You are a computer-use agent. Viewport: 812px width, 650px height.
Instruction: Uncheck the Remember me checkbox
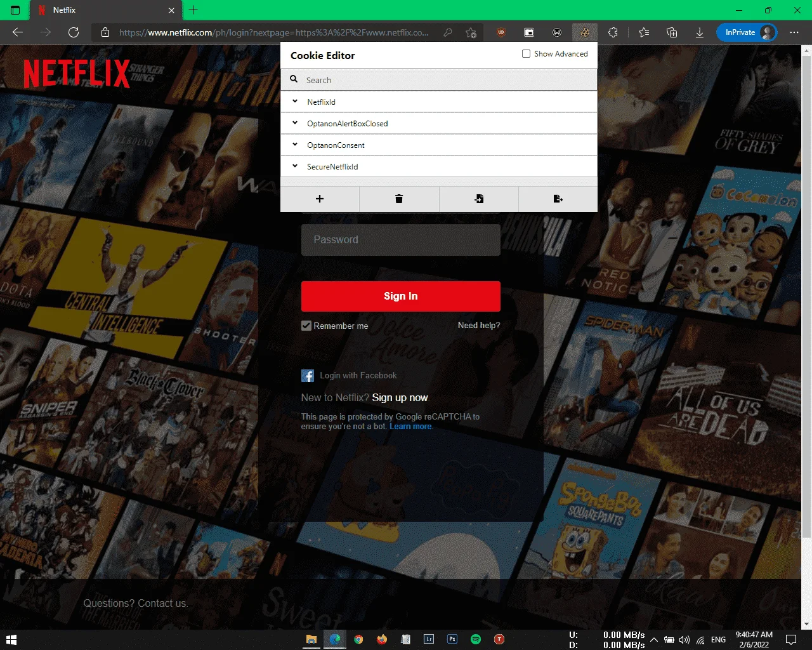tap(306, 326)
